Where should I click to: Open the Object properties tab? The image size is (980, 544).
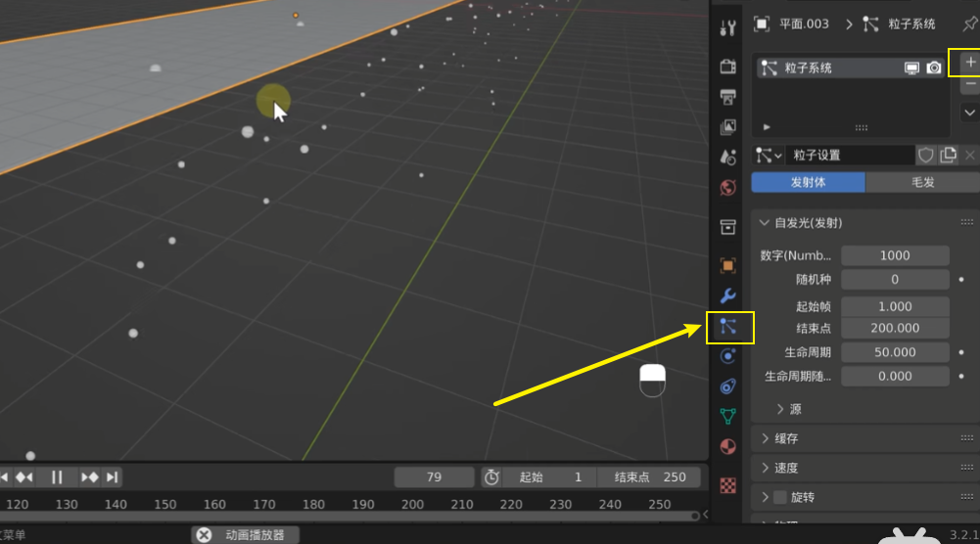point(727,265)
